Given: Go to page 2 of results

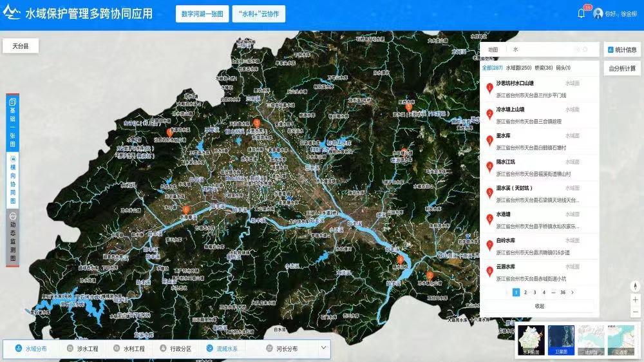Looking at the screenshot, I should (x=526, y=292).
